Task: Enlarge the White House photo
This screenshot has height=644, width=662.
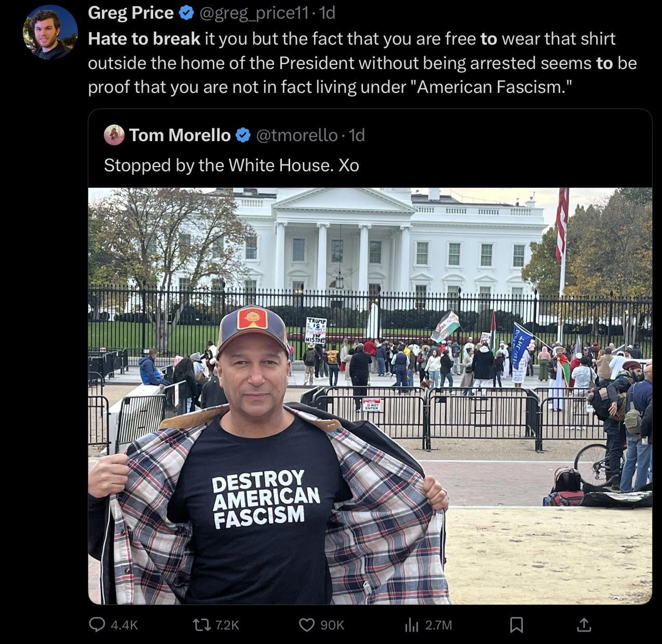Action: [x=370, y=395]
